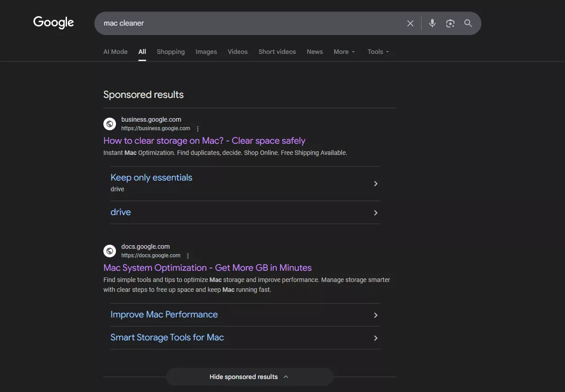Switch to the News tab

314,52
